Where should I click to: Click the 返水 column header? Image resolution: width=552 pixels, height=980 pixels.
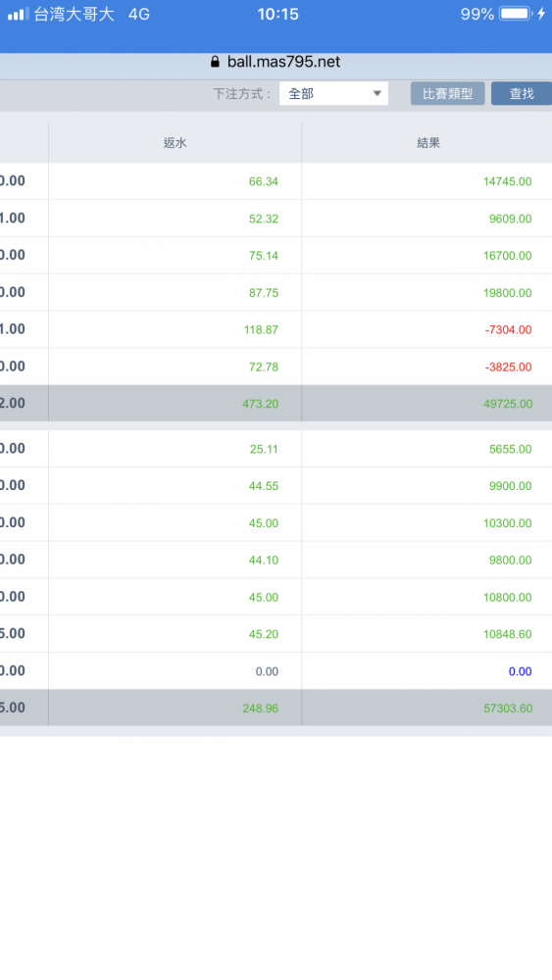click(x=176, y=142)
